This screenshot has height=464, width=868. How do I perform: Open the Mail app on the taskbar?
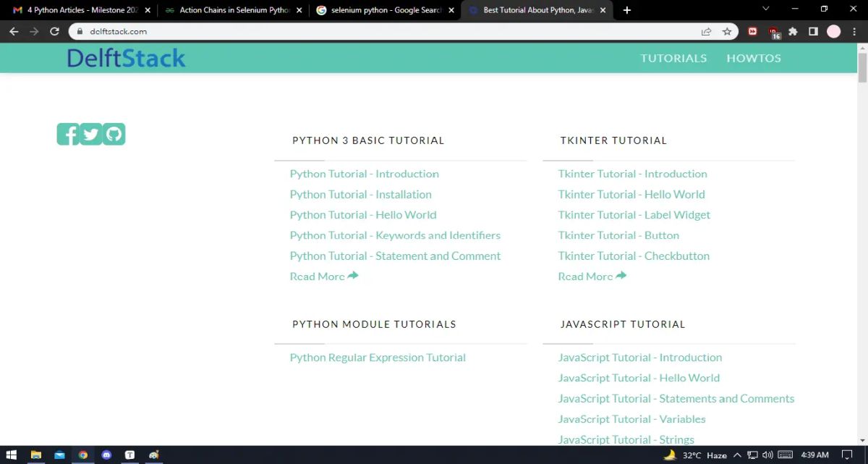tap(59, 455)
